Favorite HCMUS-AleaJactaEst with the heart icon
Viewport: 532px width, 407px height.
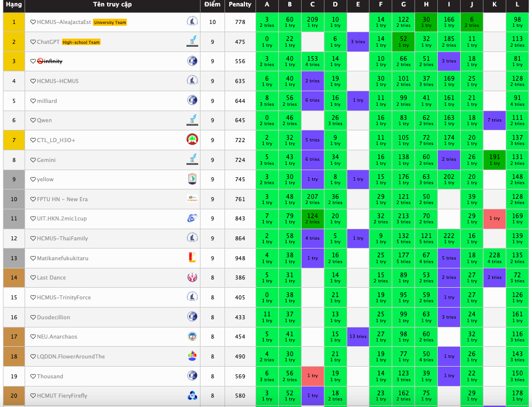point(33,22)
